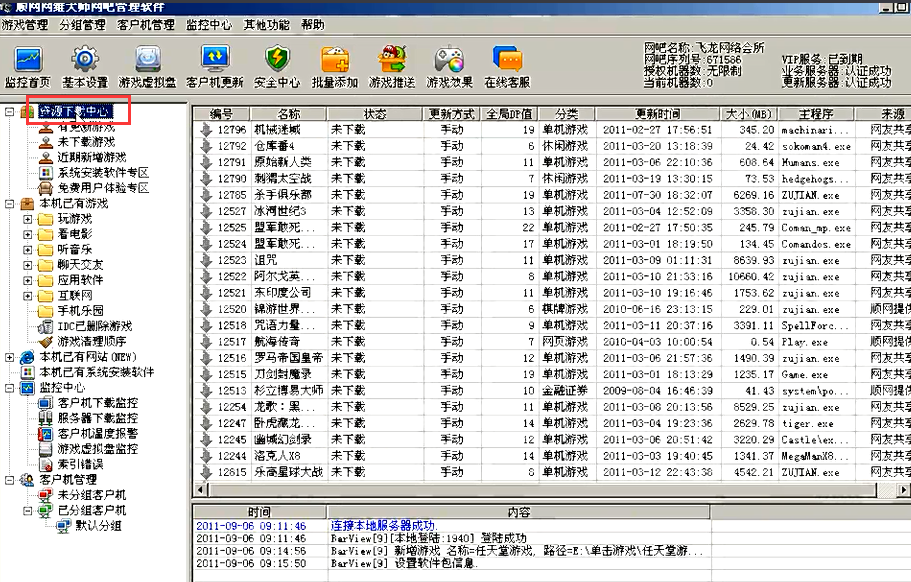Image resolution: width=911 pixels, height=582 pixels.
Task: Open 帮助 menu
Action: pos(313,25)
